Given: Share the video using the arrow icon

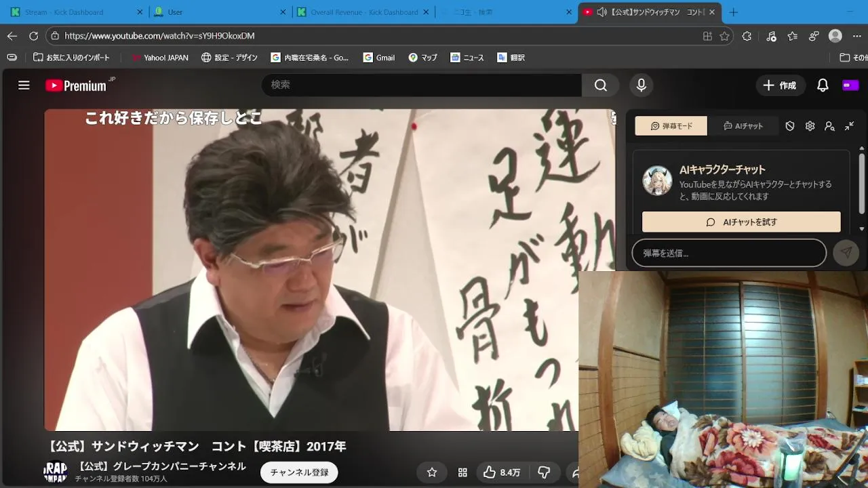Looking at the screenshot, I should pos(574,472).
